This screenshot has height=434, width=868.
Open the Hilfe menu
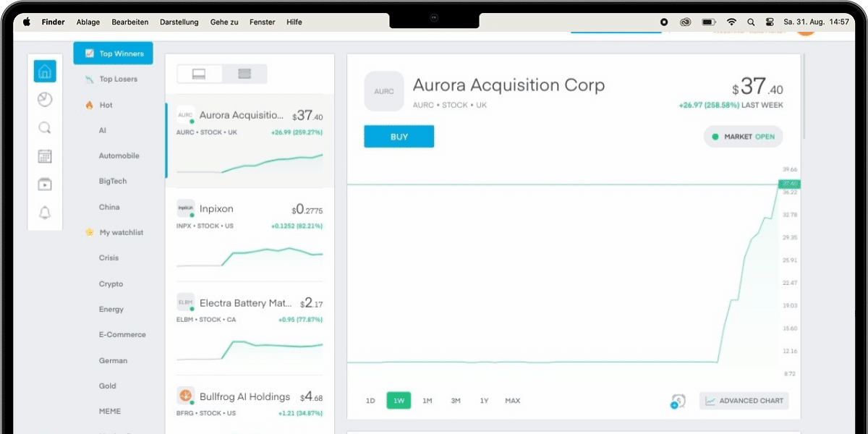click(294, 22)
